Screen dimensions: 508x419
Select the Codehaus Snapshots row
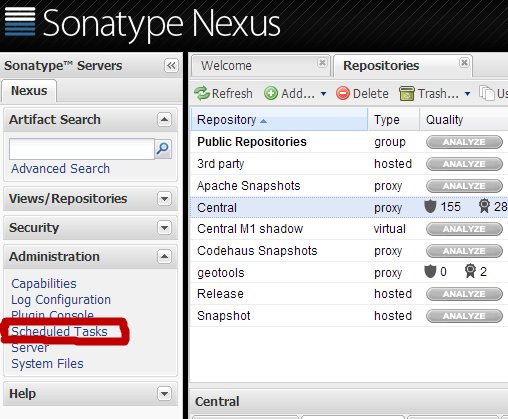[349, 251]
